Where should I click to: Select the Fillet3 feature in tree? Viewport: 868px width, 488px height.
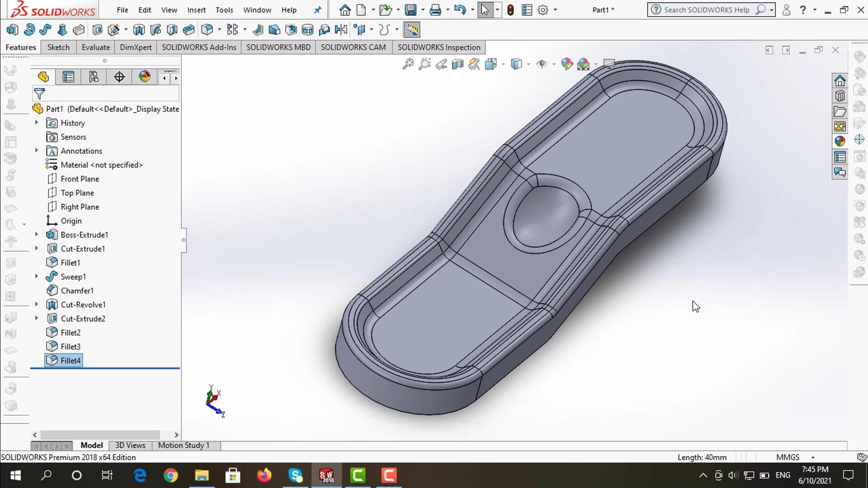[70, 347]
